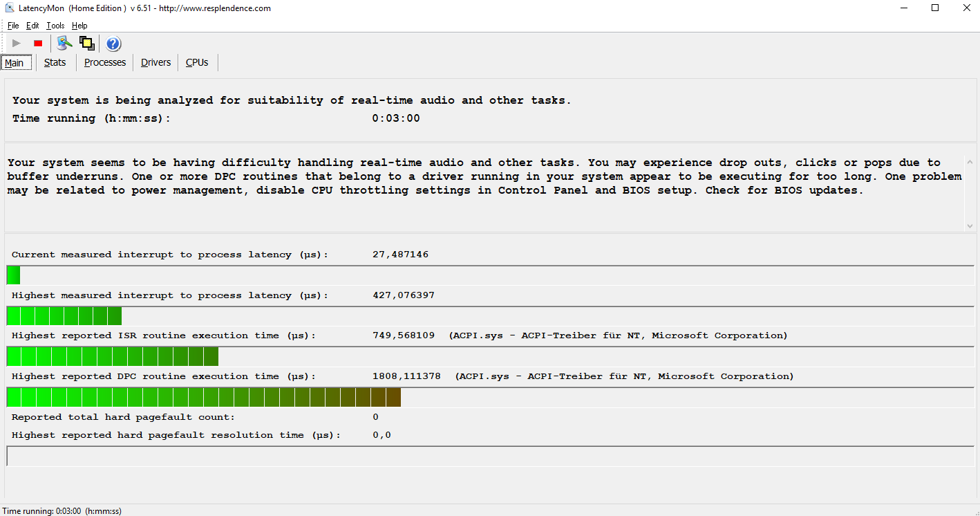
Task: Click the difficulty handling real-time audio warning
Action: click(484, 176)
